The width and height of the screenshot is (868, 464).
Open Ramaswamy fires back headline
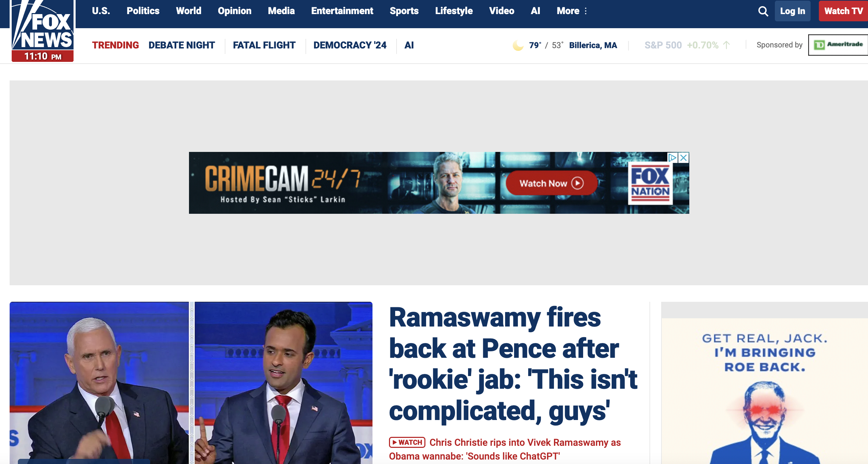513,364
